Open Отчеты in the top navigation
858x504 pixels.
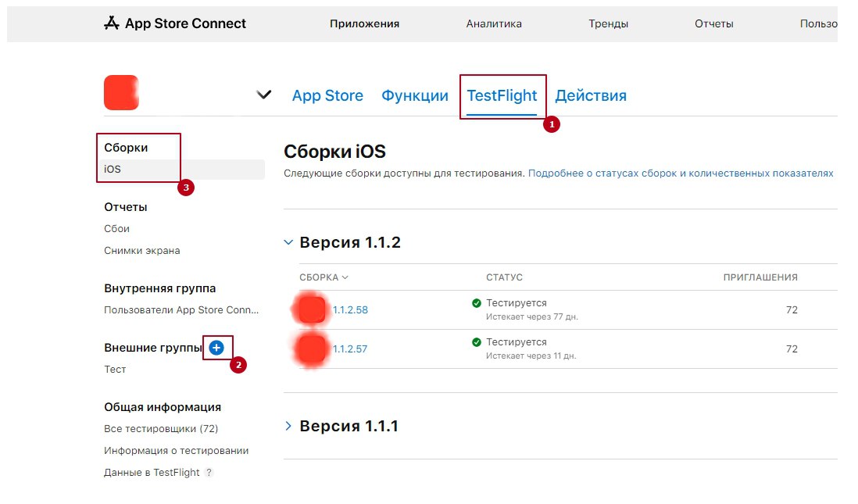(x=713, y=23)
